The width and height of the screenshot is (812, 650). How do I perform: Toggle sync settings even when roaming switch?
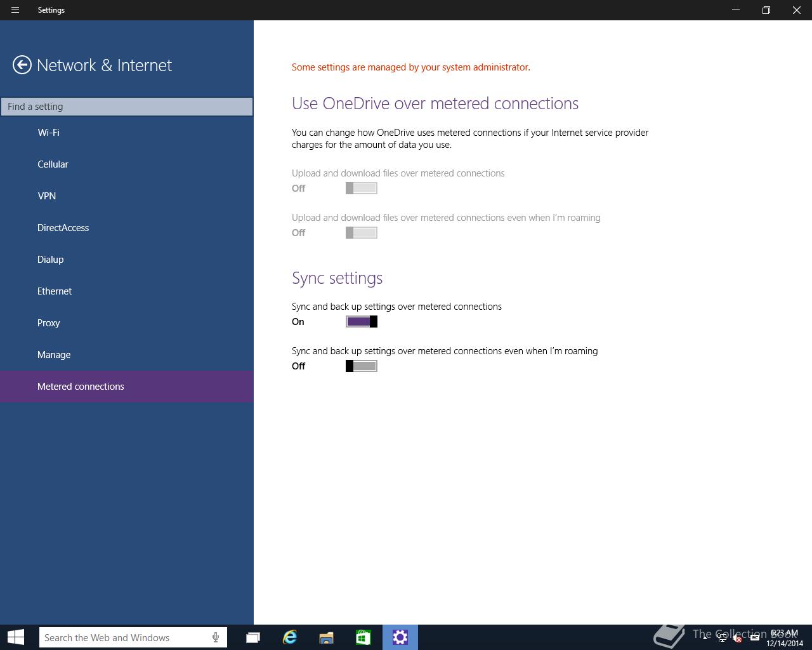(x=362, y=366)
